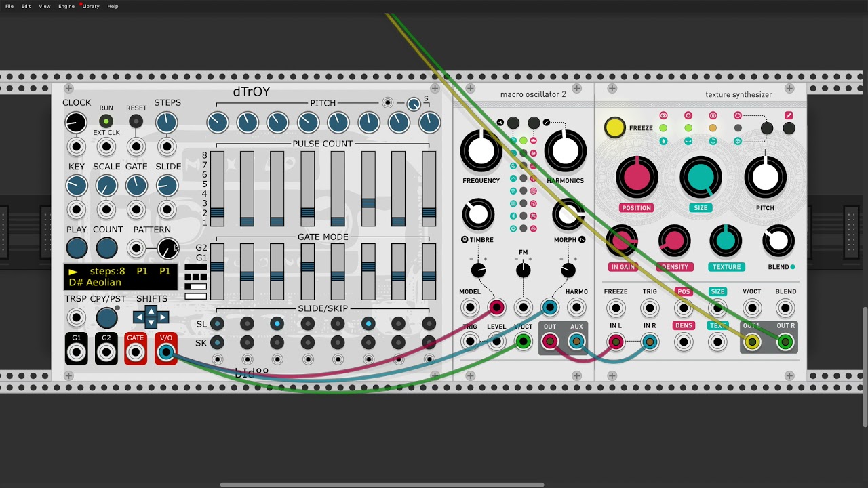Open the File menu
This screenshot has height=488, width=868.
coord(9,6)
